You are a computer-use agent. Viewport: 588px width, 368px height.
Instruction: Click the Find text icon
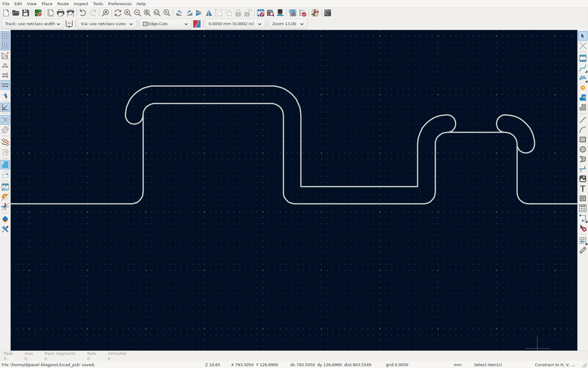pyautogui.click(x=105, y=13)
